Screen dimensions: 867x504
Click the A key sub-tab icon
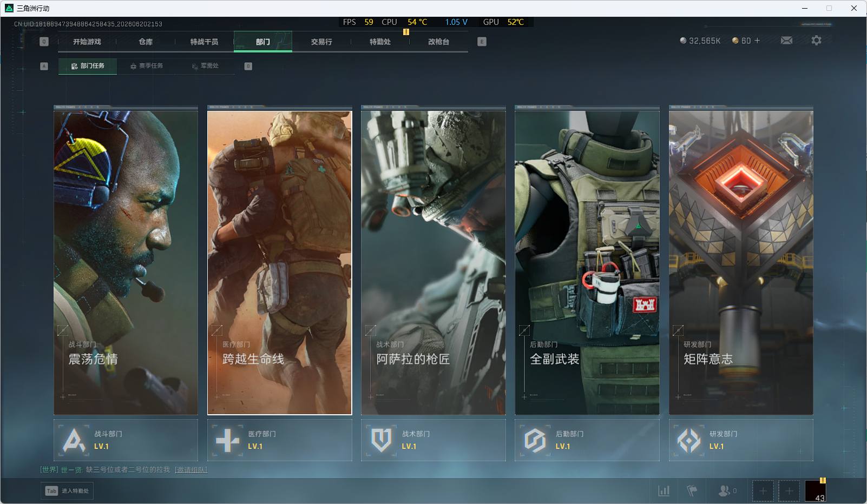44,66
